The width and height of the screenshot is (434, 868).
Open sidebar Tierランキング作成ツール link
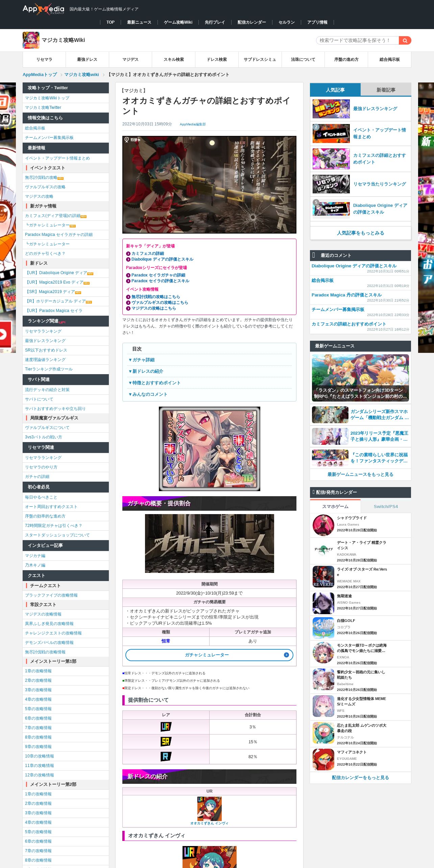click(49, 369)
